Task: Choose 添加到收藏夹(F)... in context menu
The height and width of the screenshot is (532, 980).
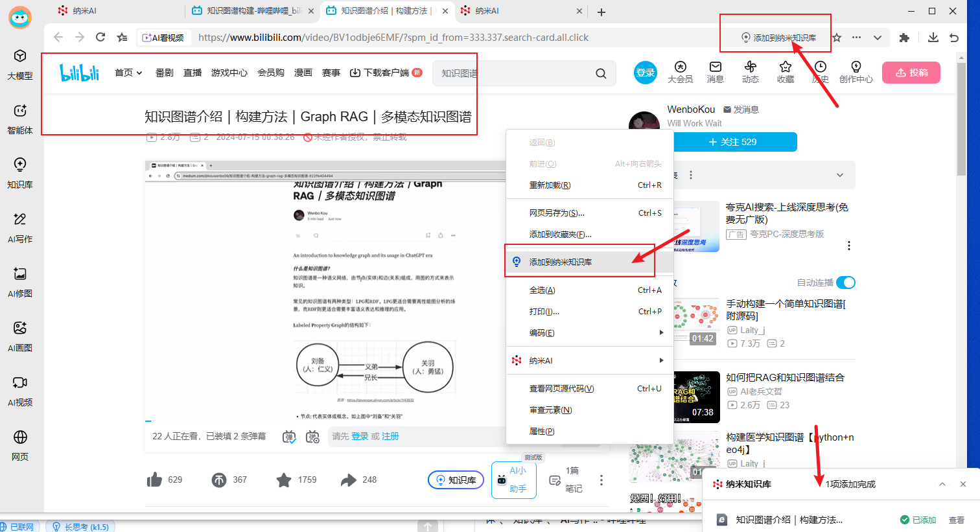Action: coord(590,235)
